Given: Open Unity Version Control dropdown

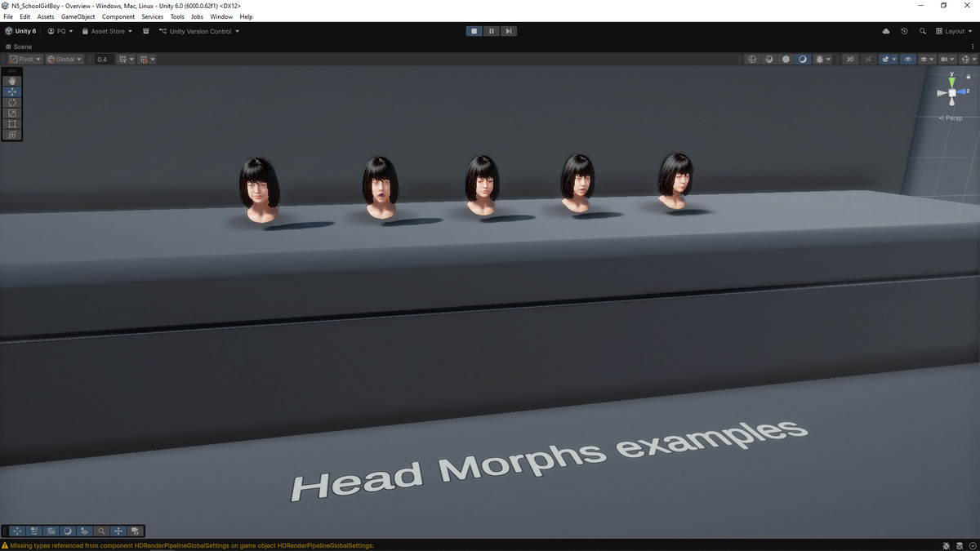Looking at the screenshot, I should [199, 31].
